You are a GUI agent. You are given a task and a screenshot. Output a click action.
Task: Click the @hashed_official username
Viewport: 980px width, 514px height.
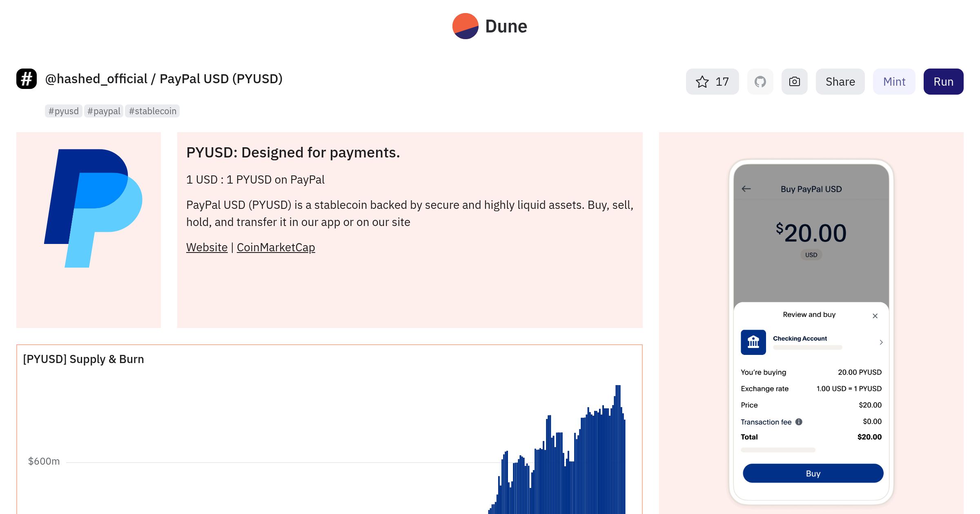96,79
